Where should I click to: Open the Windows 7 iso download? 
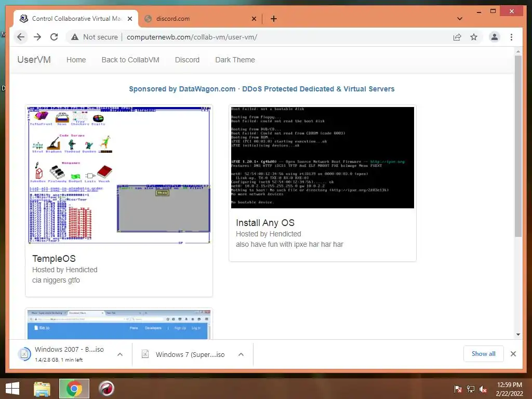(190, 354)
